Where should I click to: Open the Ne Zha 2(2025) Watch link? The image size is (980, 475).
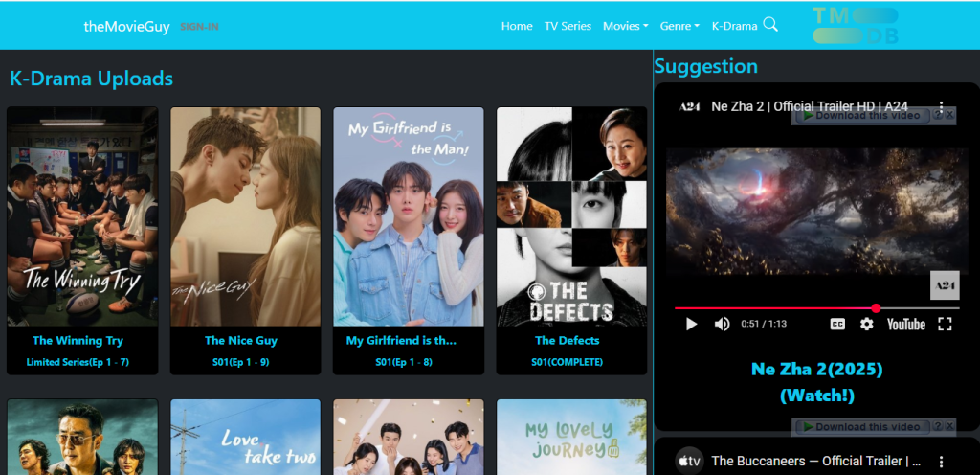[x=817, y=382]
